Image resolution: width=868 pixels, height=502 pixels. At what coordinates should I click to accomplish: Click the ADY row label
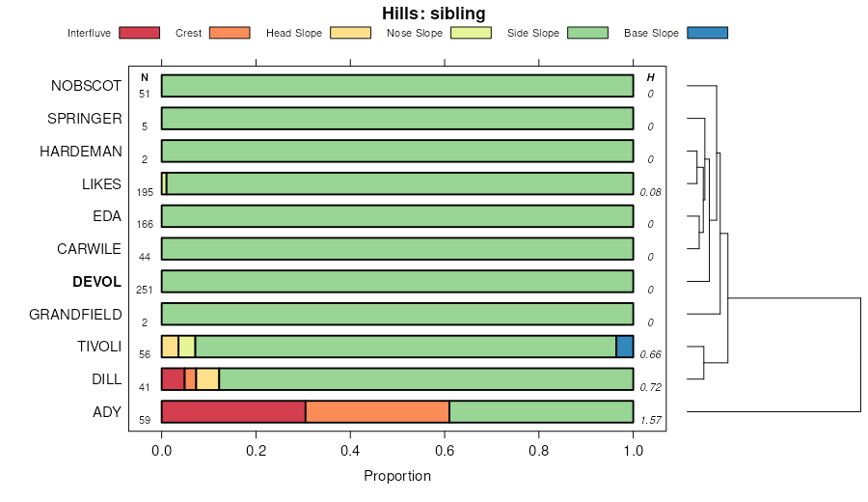coord(107,412)
